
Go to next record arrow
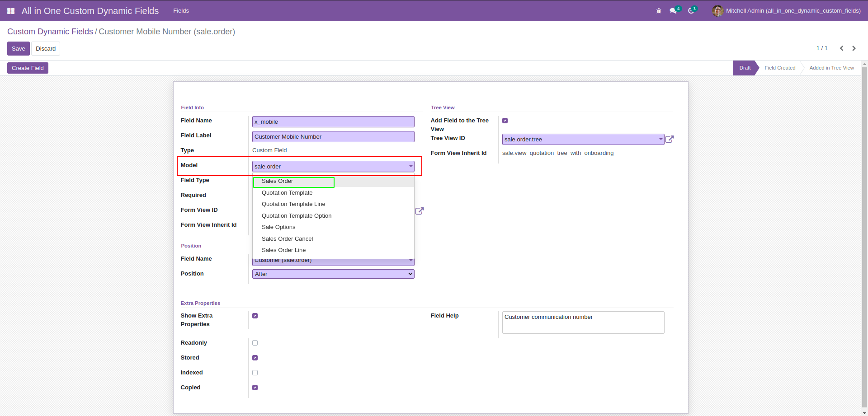[x=854, y=48]
